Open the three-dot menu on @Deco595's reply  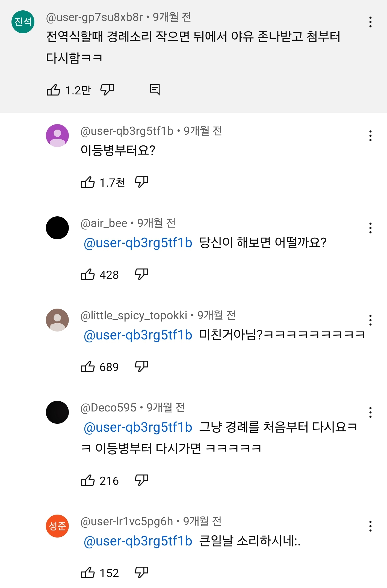pyautogui.click(x=370, y=412)
